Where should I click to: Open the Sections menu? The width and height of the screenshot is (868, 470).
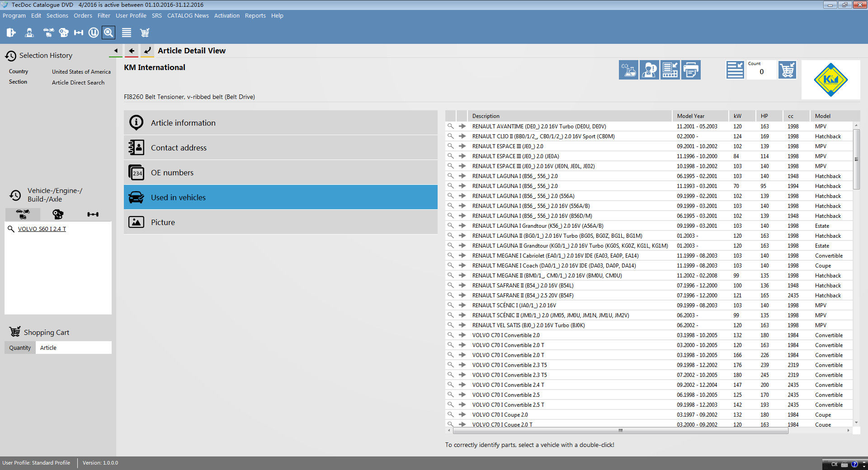point(57,15)
